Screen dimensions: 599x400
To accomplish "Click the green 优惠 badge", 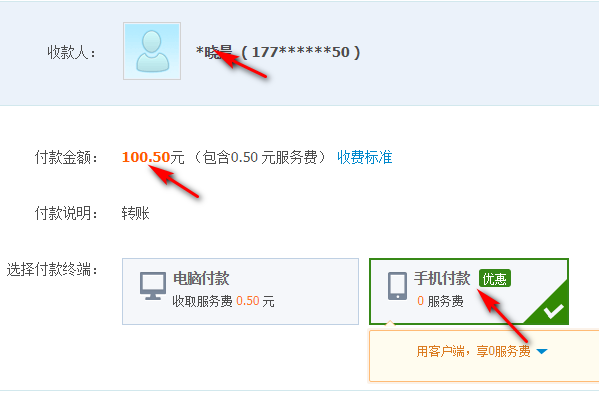I will [495, 279].
